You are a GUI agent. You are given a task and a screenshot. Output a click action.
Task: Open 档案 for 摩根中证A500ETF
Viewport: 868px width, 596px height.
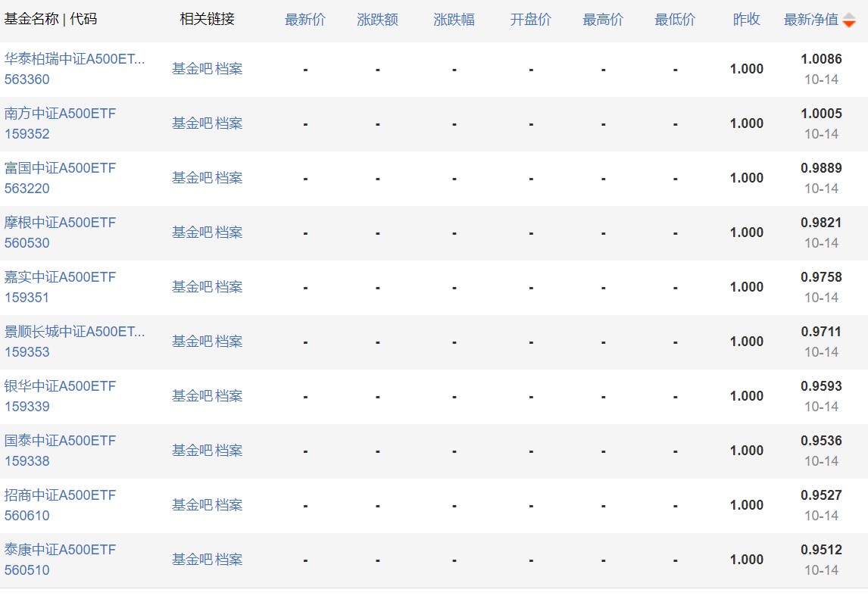click(229, 232)
